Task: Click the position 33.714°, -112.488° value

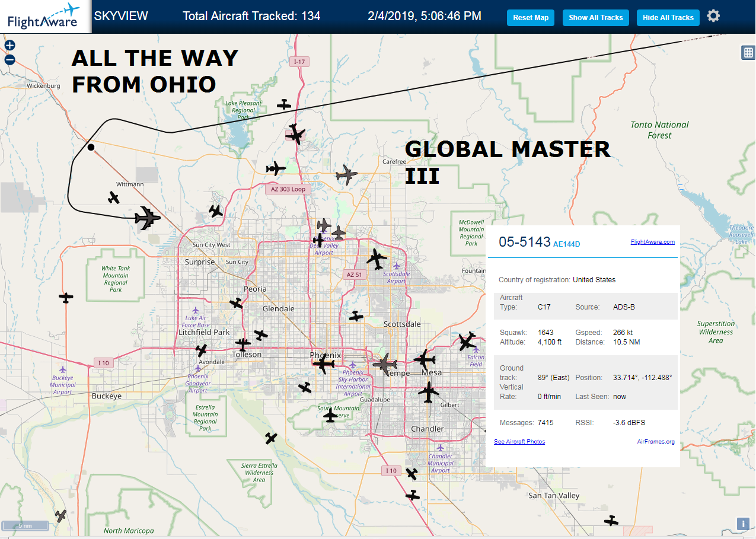Action: (x=642, y=378)
